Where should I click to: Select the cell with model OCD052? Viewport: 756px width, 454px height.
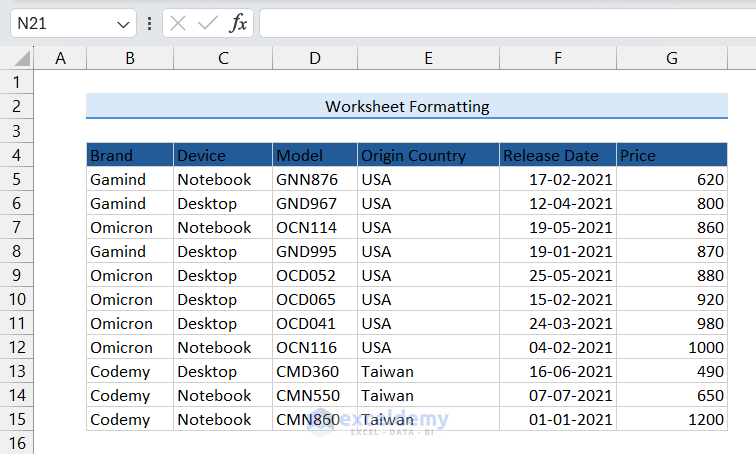(x=315, y=275)
